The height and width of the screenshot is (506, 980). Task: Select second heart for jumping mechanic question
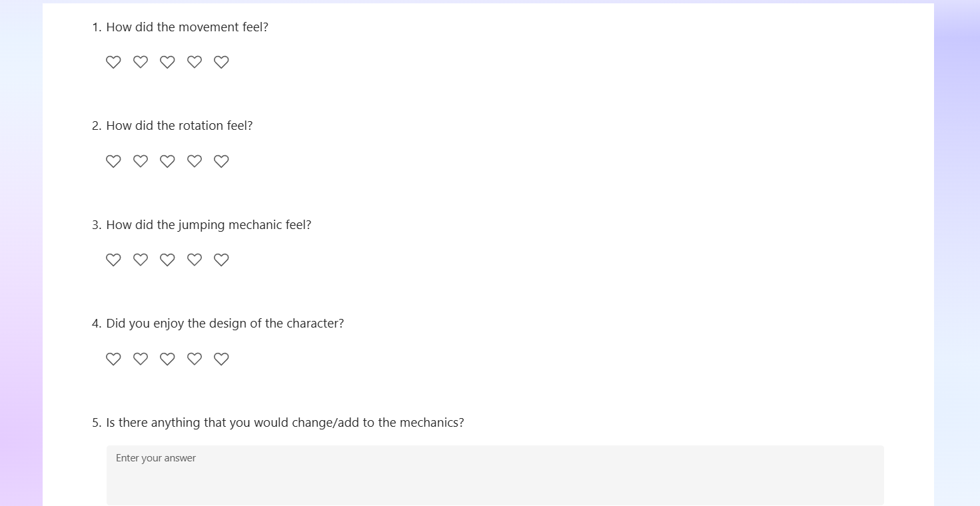pos(141,260)
